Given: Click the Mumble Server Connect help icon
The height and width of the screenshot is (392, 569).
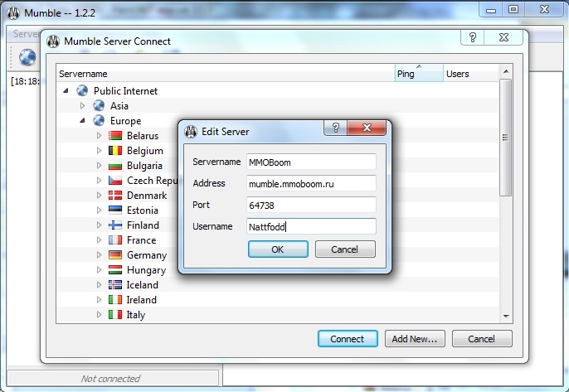Looking at the screenshot, I should (x=473, y=37).
